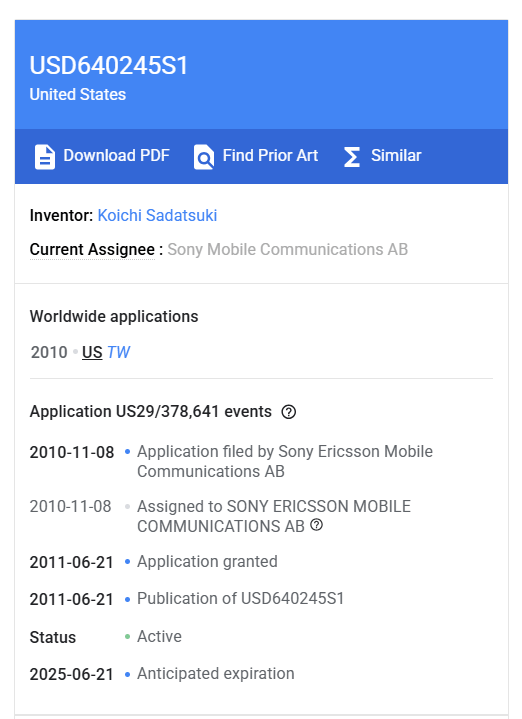The width and height of the screenshot is (522, 719).
Task: Click the Current Assignee label
Action: (92, 249)
